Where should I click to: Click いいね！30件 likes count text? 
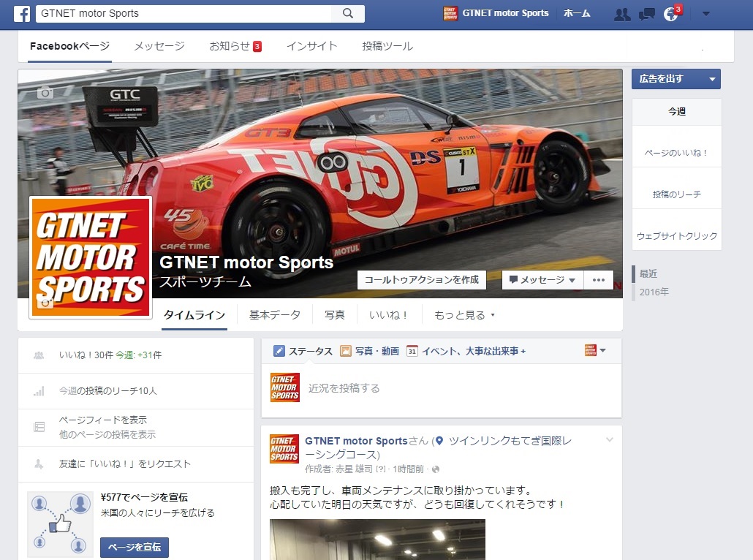[x=86, y=355]
